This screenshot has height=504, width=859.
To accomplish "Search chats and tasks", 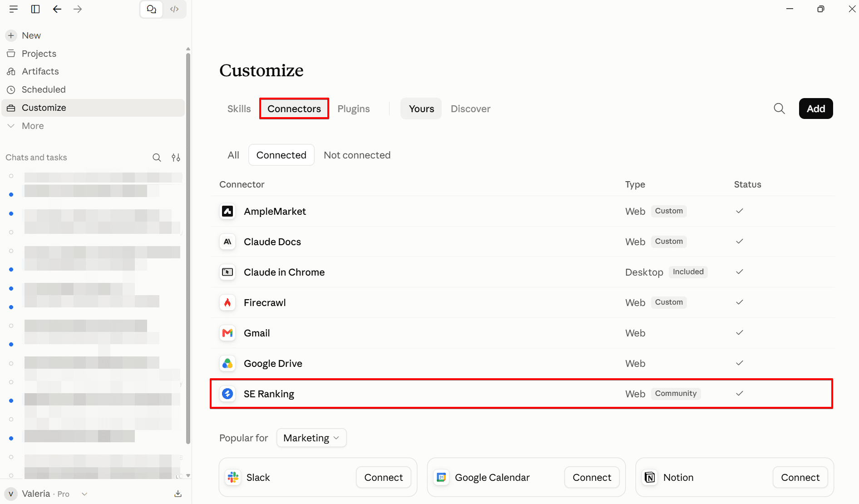I will click(x=157, y=158).
